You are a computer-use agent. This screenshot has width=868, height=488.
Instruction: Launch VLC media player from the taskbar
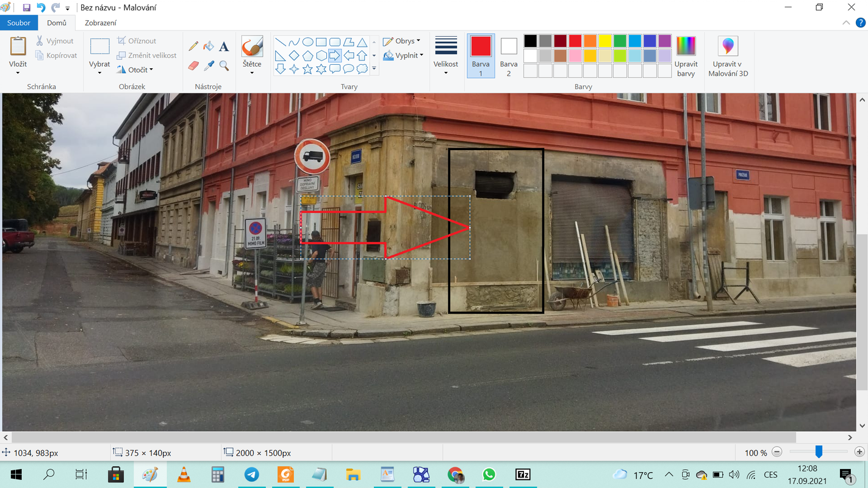tap(183, 475)
